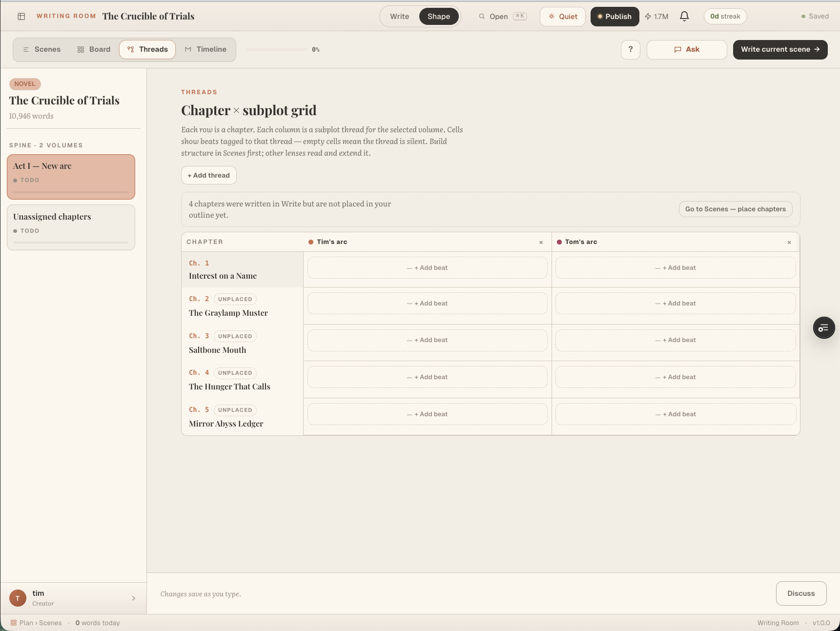This screenshot has height=631, width=840.
Task: Add beat for Ch. 1 in Tom's arc
Action: tap(676, 268)
